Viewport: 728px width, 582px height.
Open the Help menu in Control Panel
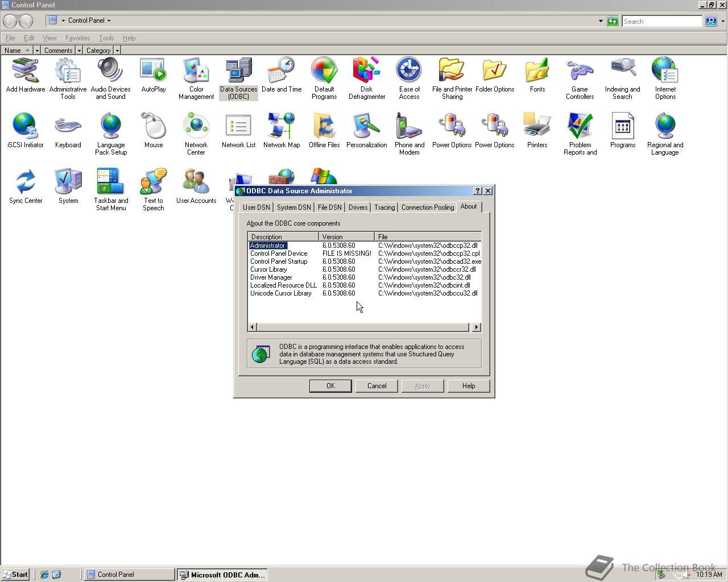click(x=129, y=38)
